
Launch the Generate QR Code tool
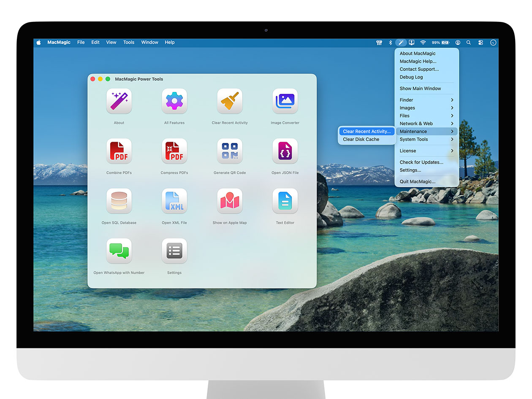(x=230, y=151)
